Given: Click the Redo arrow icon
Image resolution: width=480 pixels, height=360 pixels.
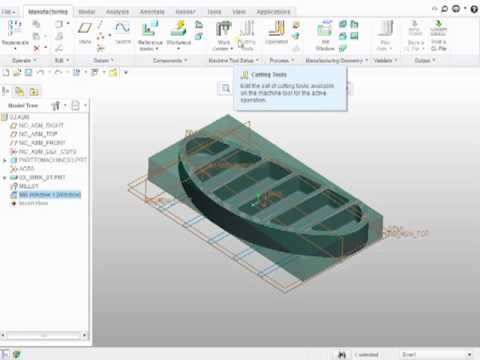Looking at the screenshot, I should click(x=58, y=72).
